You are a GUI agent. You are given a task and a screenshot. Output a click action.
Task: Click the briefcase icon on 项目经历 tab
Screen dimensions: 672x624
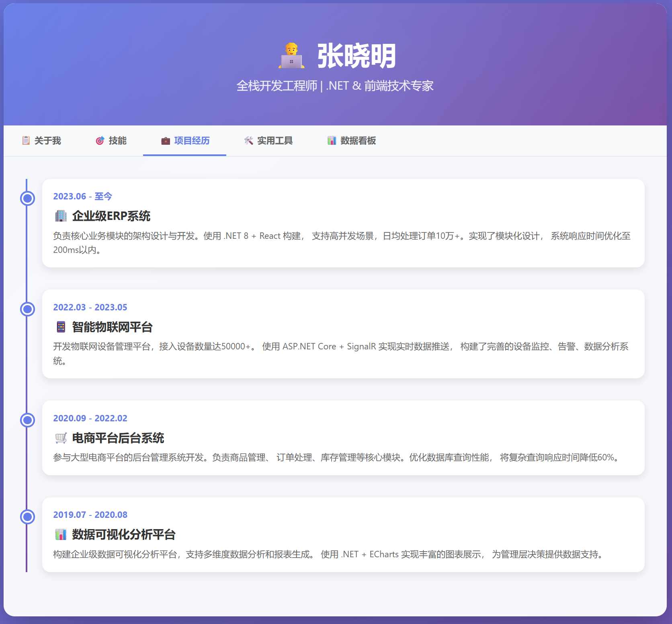pyautogui.click(x=166, y=141)
